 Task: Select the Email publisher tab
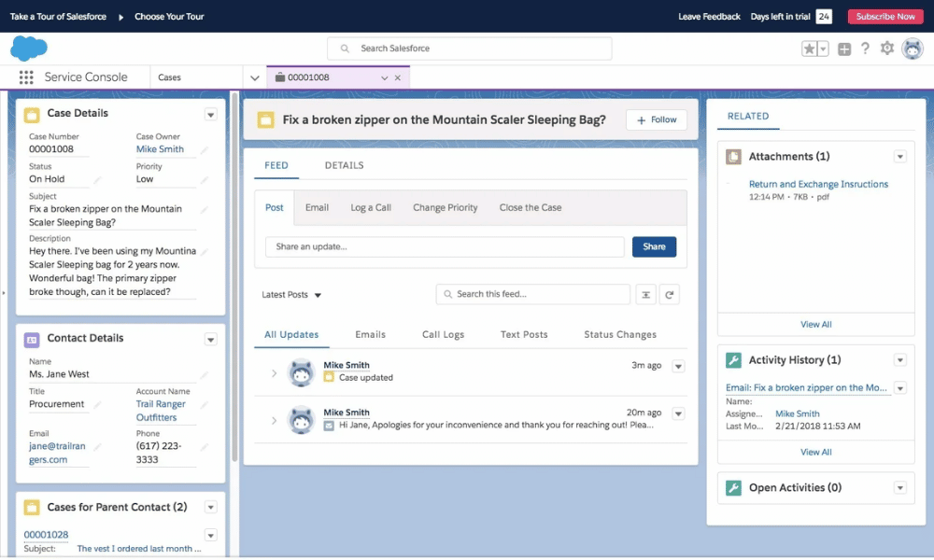tap(317, 208)
